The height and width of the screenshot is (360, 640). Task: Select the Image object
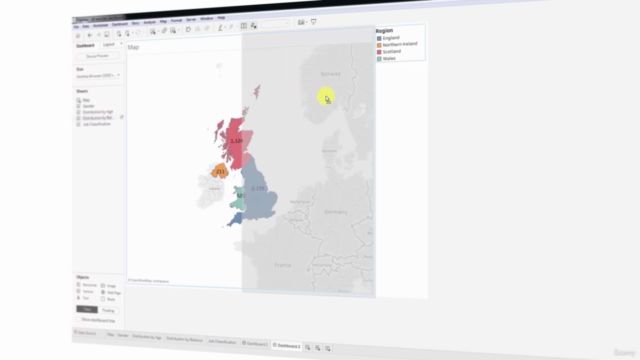tap(109, 286)
